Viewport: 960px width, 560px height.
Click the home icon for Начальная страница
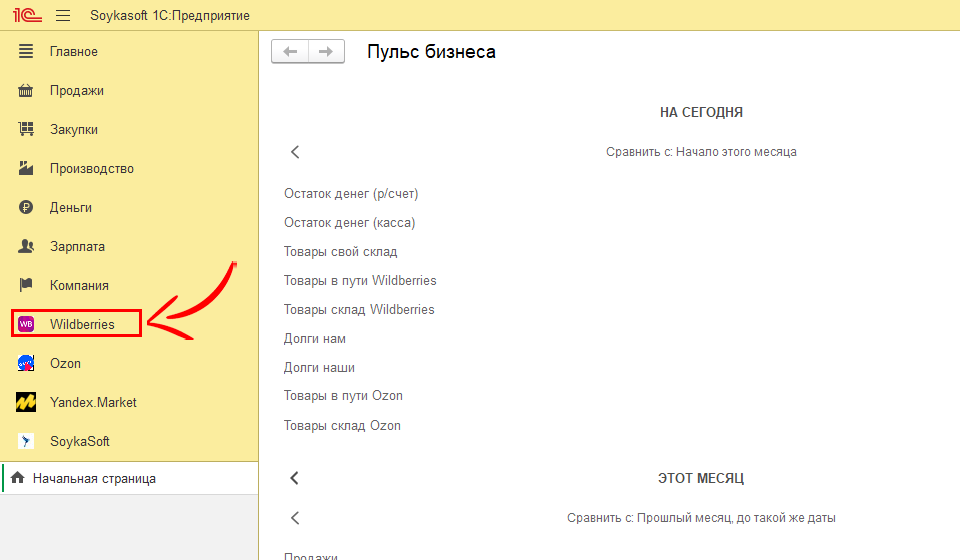[17, 479]
